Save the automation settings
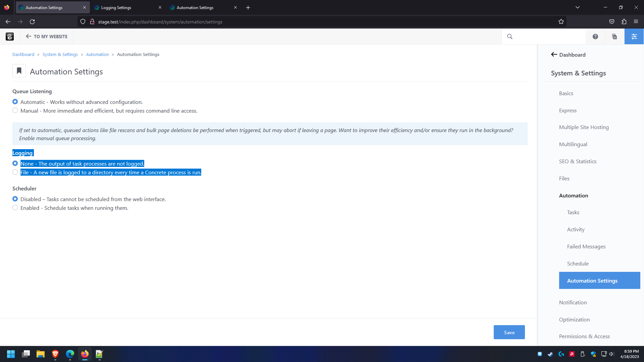The image size is (644, 362). tap(509, 332)
